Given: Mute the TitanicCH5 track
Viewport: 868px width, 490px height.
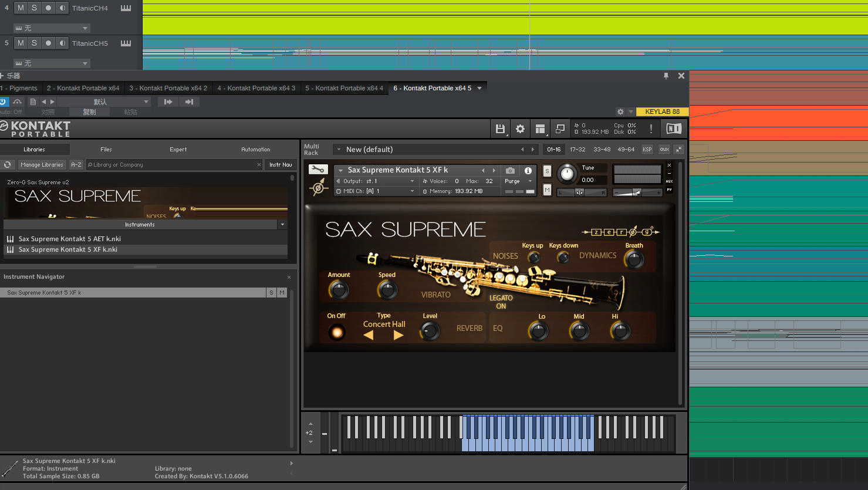Looking at the screenshot, I should click(x=21, y=43).
